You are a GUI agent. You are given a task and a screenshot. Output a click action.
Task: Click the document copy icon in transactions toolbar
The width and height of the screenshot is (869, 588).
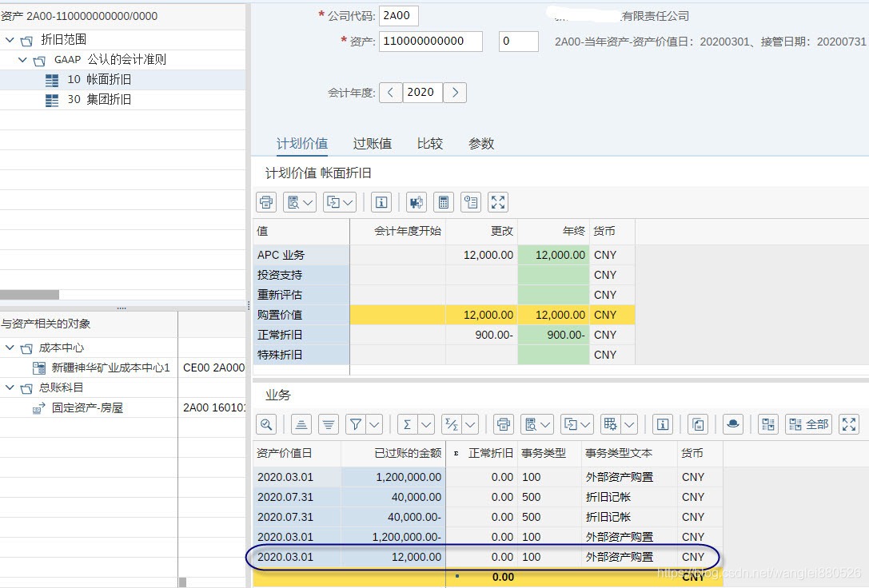(698, 425)
